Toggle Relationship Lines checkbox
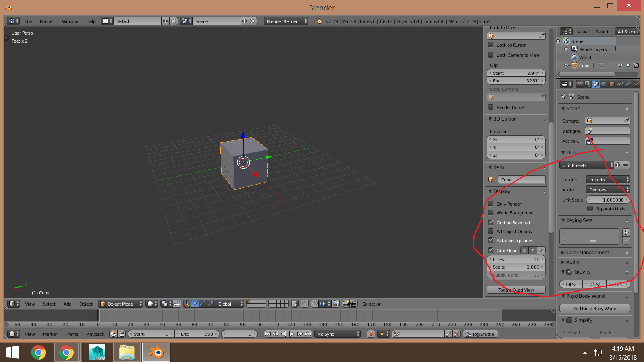This screenshot has width=644, height=362. coord(491,240)
